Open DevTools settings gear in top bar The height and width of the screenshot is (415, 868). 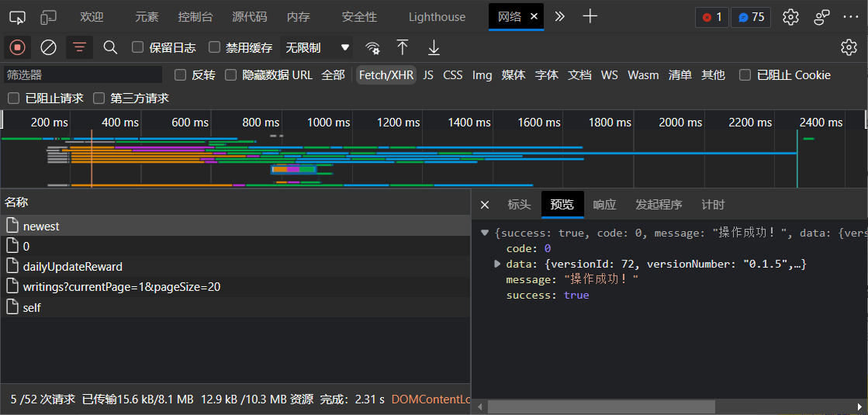pyautogui.click(x=790, y=17)
